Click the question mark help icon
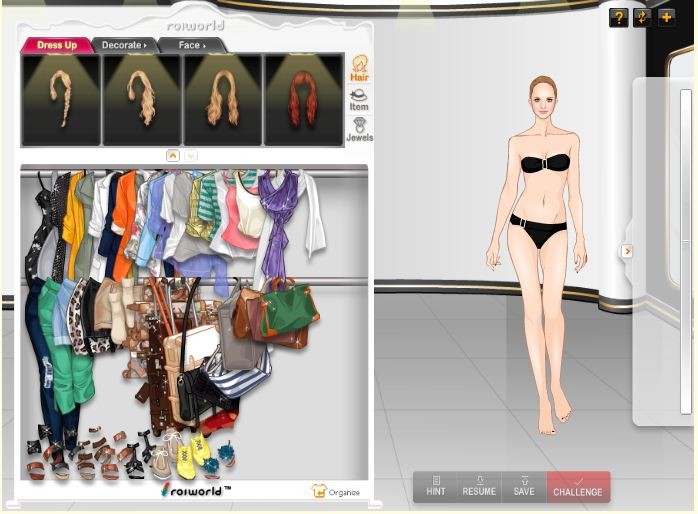 (618, 17)
